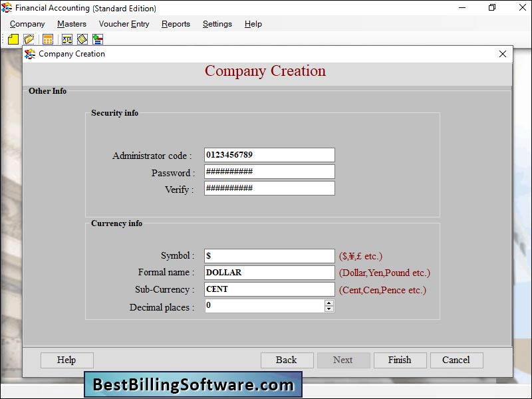The width and height of the screenshot is (532, 399).
Task: Select the Financial Accounting app icon in titlebar
Action: click(x=7, y=8)
